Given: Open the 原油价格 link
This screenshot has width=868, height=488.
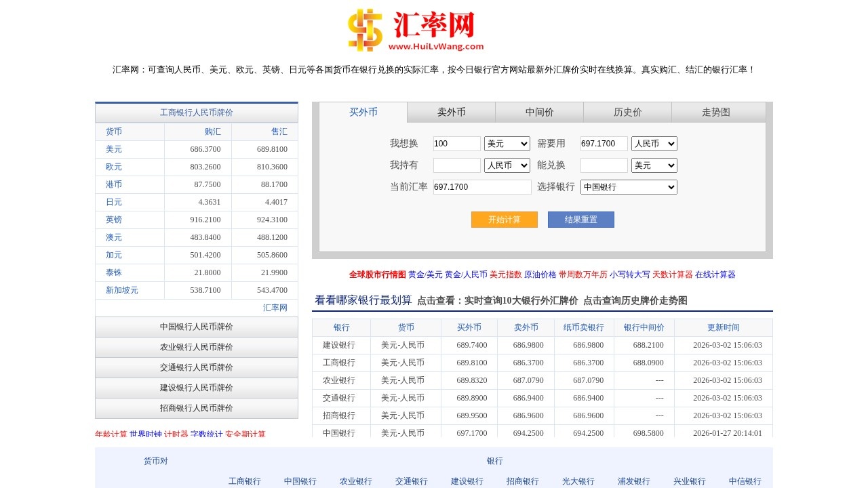Looking at the screenshot, I should click(542, 274).
